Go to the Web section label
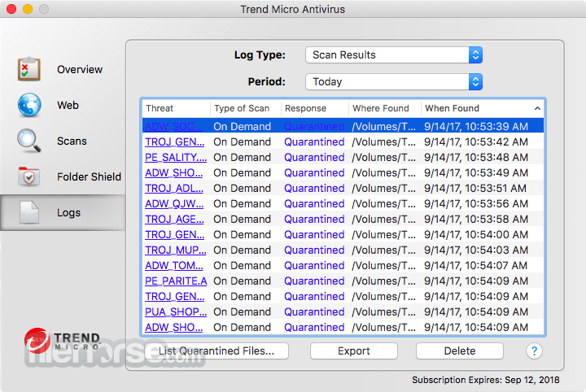This screenshot has height=392, width=586. click(68, 105)
